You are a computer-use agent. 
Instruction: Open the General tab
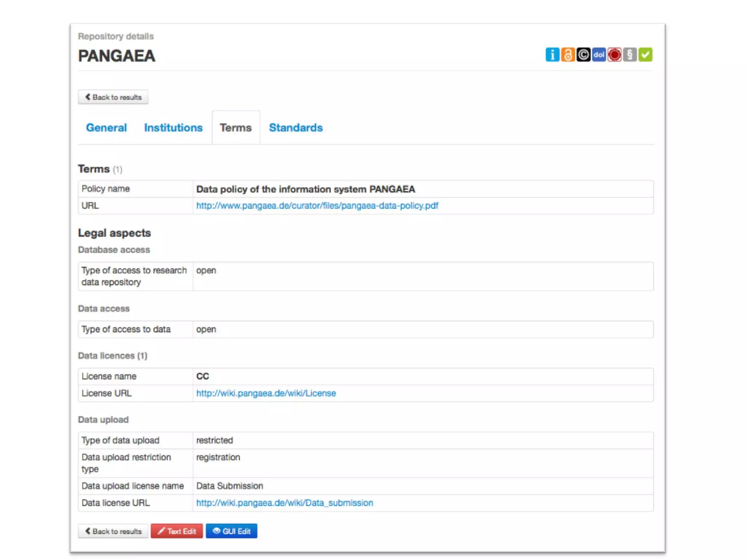click(106, 128)
